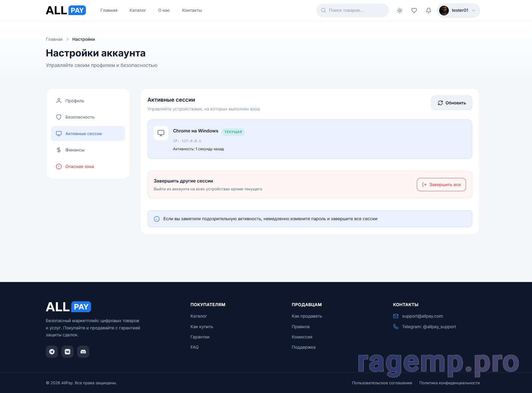Open the Telegram social icon in footer

[52, 352]
